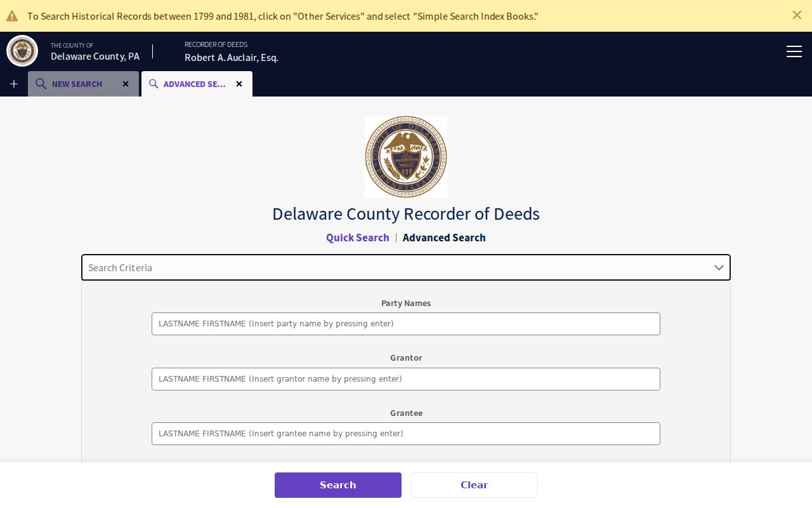
Task: Close the New Search tab
Action: (x=126, y=84)
